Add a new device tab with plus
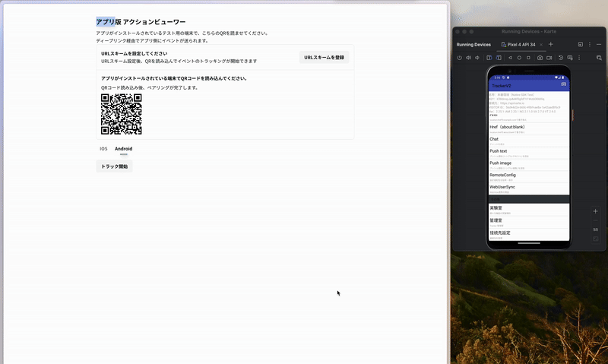 [x=551, y=45]
